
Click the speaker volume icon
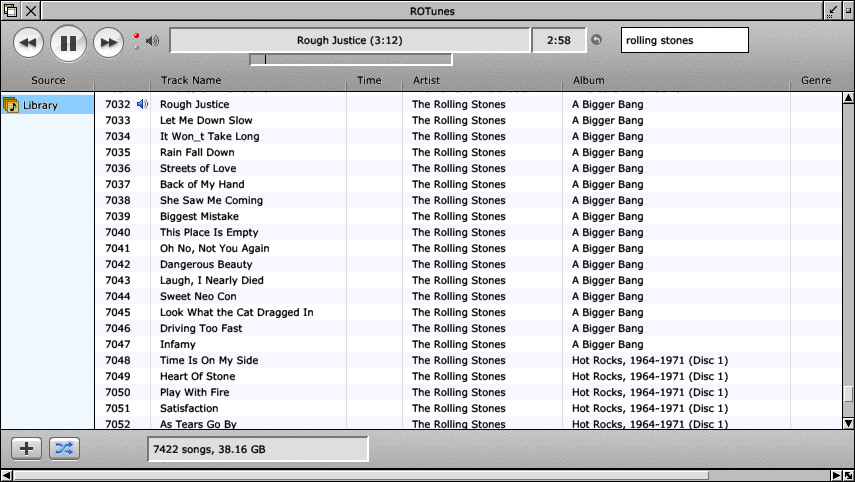[x=153, y=41]
